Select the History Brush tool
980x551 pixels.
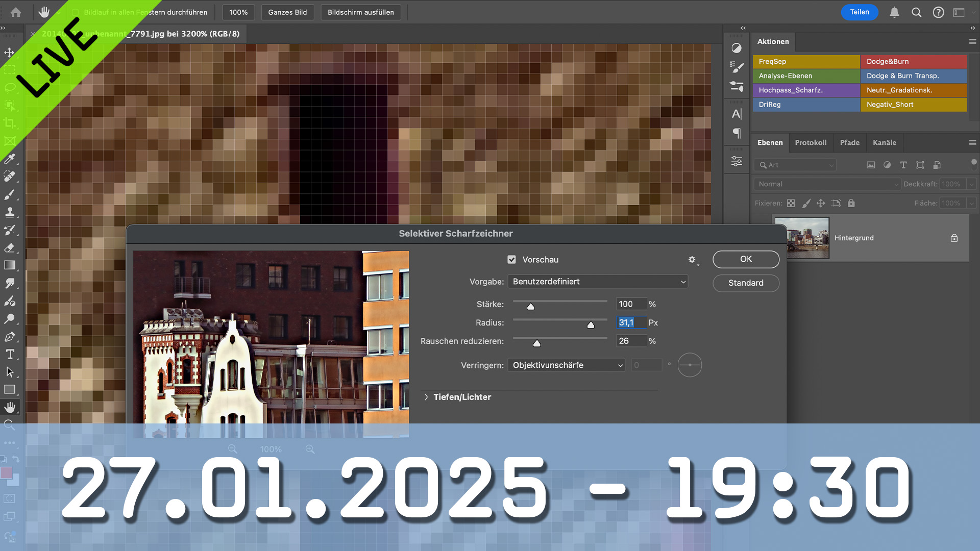[9, 230]
